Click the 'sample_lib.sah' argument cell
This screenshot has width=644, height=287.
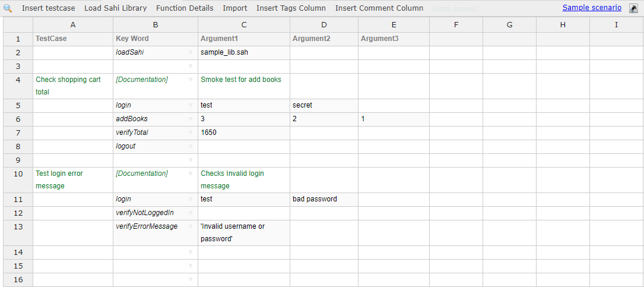[x=243, y=52]
